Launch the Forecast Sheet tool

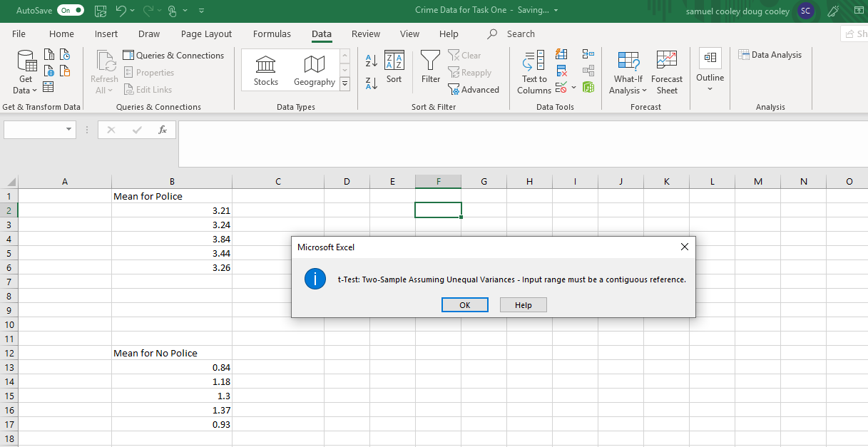(x=666, y=71)
